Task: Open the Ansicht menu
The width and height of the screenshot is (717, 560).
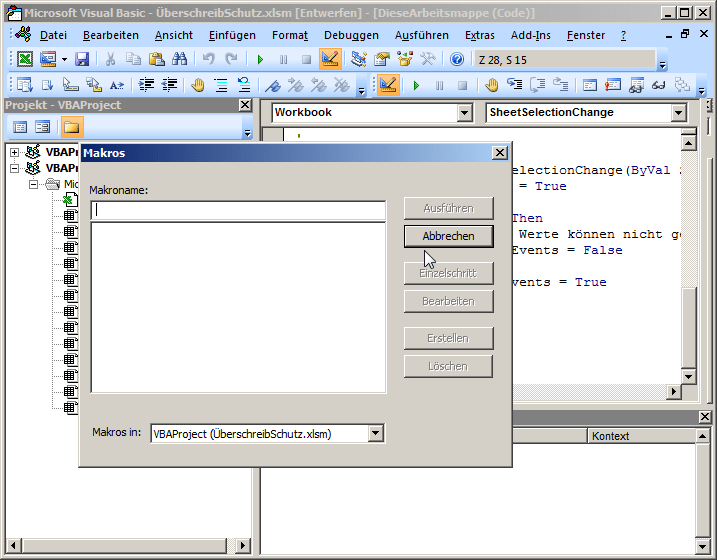Action: click(x=174, y=35)
